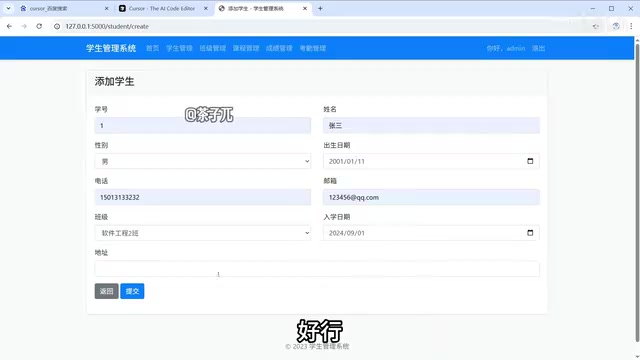Screen dimensions: 640x360
Task: Click the 学号 input field
Action: (x=202, y=125)
